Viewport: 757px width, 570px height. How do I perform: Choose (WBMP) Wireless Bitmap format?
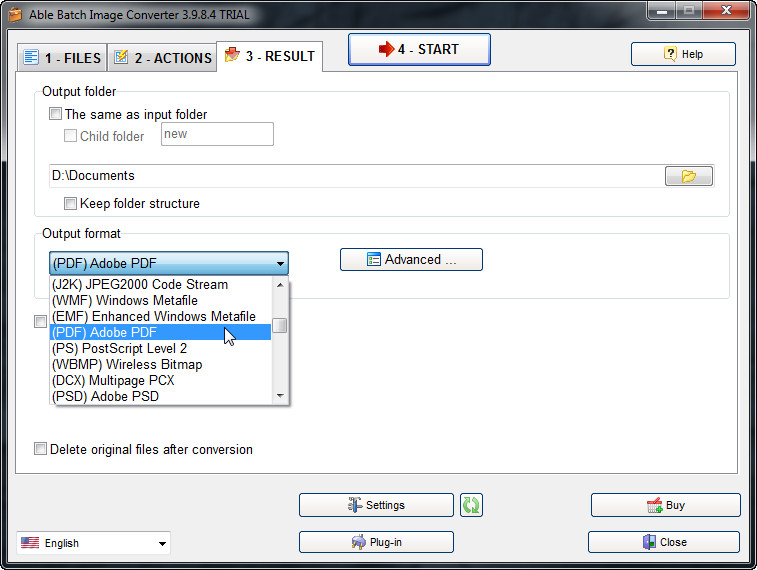coord(161,364)
